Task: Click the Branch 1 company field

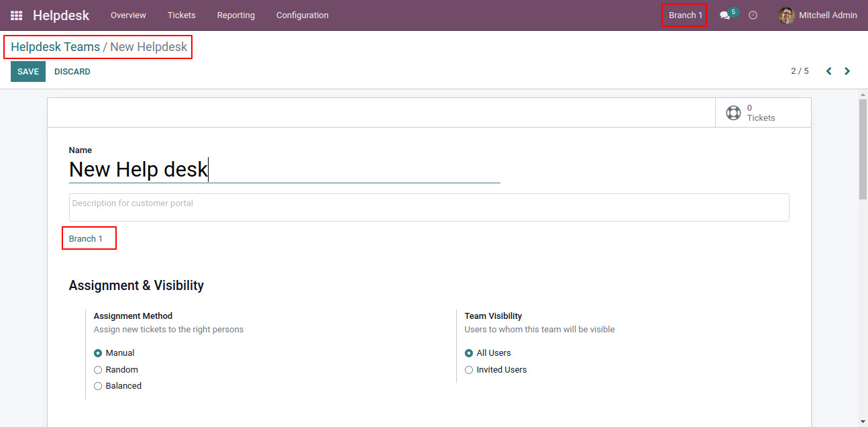Action: pos(86,239)
